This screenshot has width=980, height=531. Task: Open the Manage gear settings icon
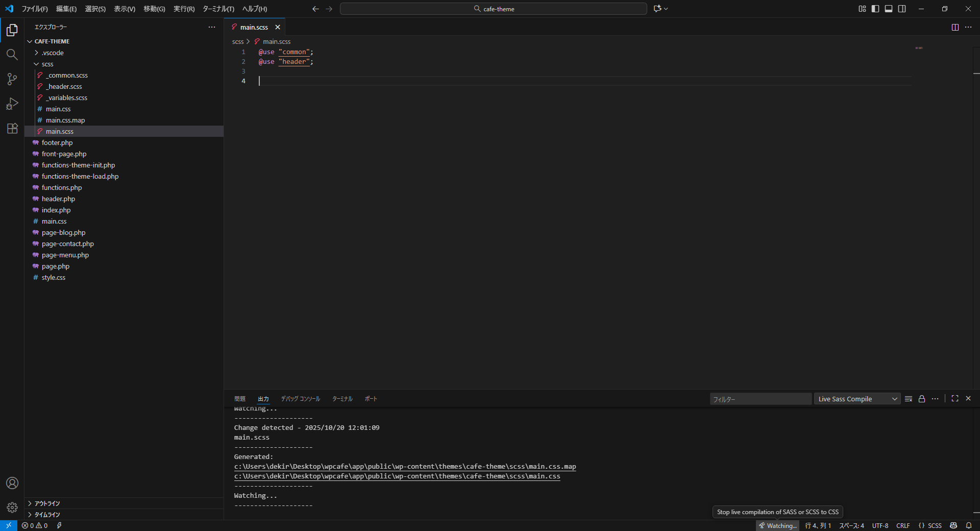click(x=12, y=508)
